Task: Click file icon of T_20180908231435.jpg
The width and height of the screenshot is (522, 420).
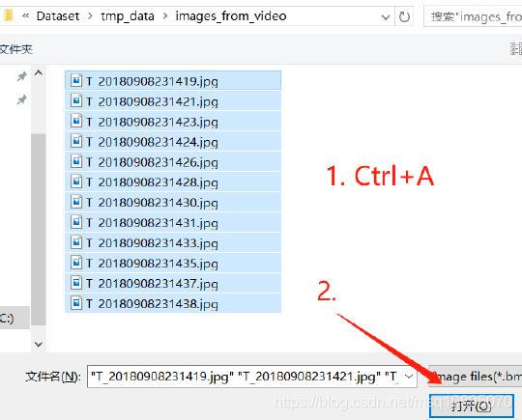Action: pyautogui.click(x=76, y=263)
